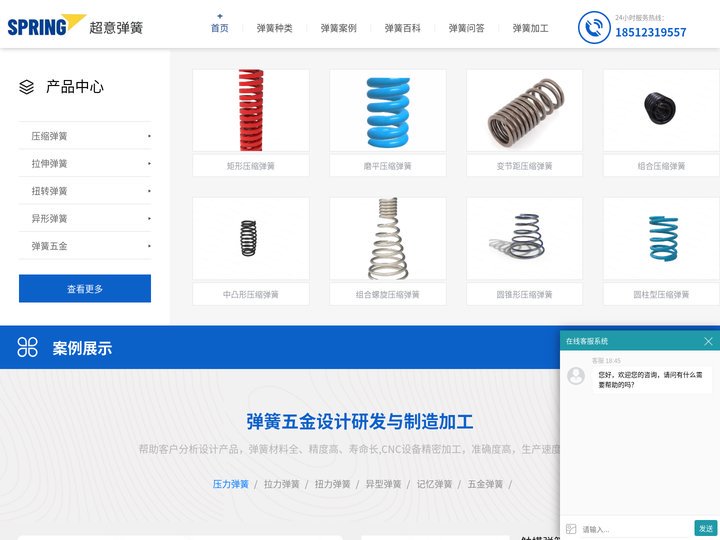720x540 pixels.
Task: Open the 弹簧案例 menu item
Action: click(338, 28)
